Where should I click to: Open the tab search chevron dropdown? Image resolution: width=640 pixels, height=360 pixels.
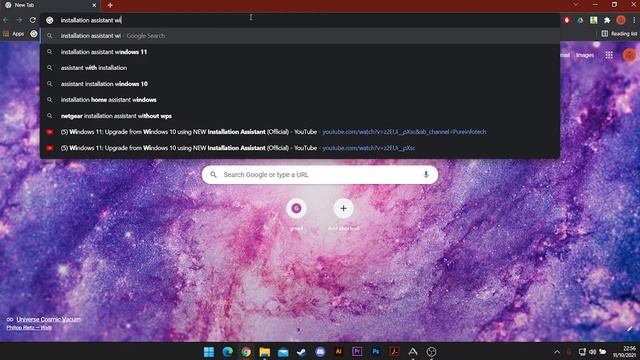(x=576, y=4)
